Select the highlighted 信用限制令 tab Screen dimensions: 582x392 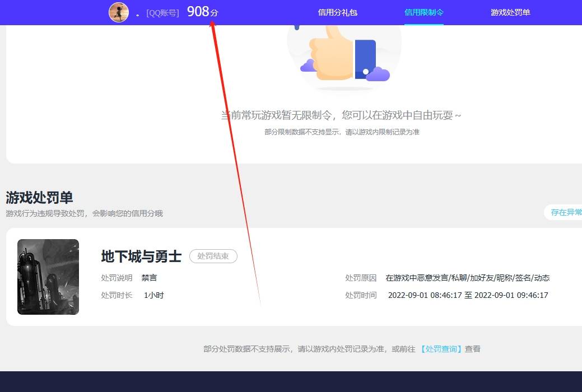click(x=424, y=12)
